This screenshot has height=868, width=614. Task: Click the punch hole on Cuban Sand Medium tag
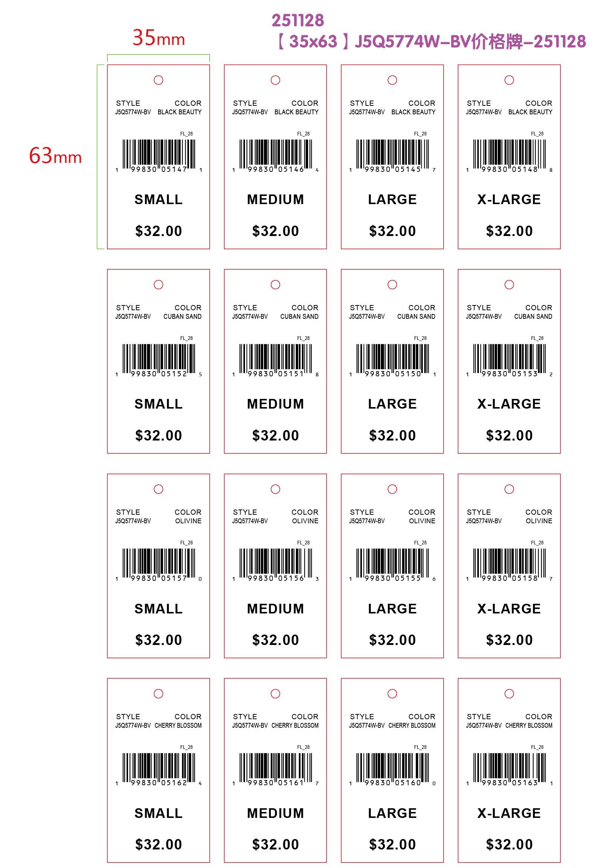pos(275,285)
